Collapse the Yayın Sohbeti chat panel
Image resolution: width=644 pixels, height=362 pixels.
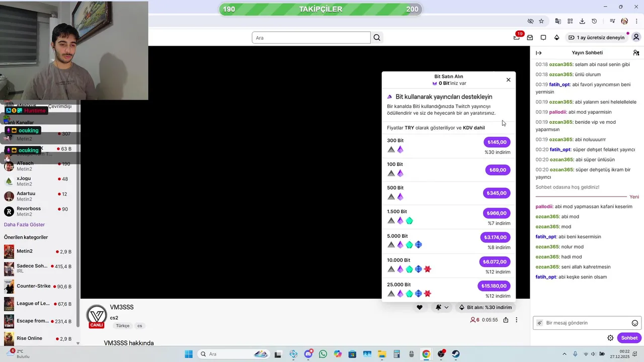click(539, 53)
